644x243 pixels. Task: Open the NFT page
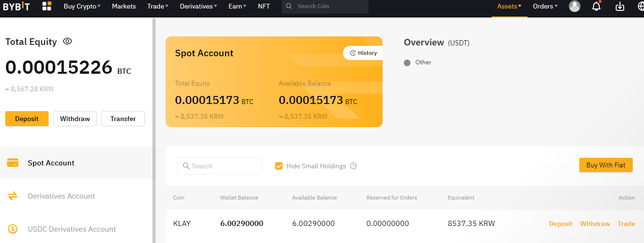264,6
